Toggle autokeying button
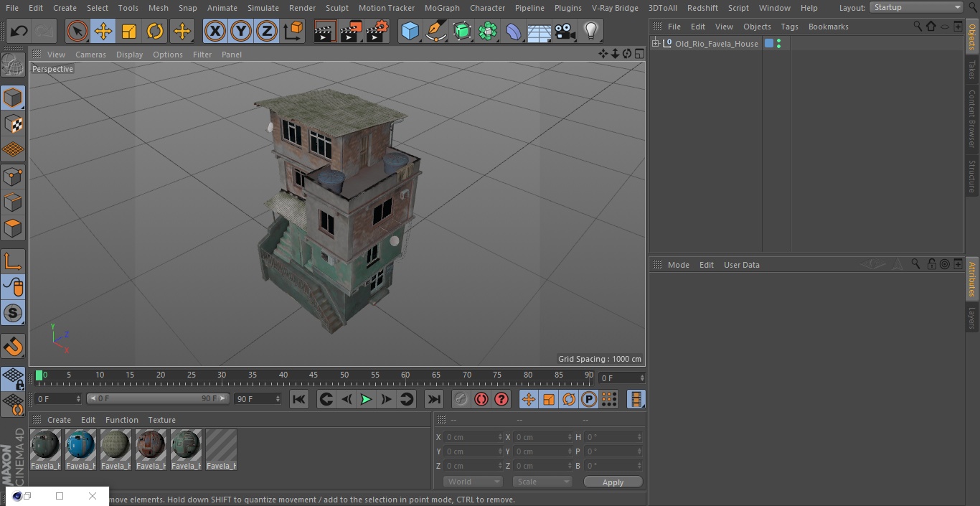Viewport: 980px width, 506px height. [x=481, y=399]
